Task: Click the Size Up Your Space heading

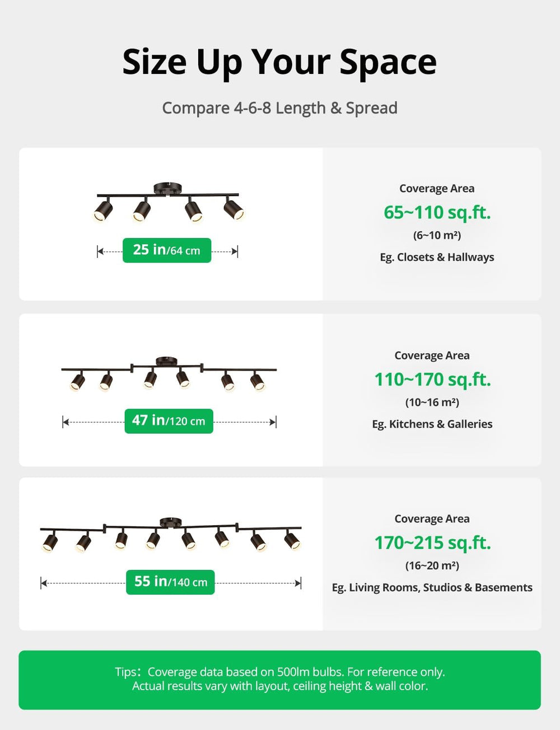Action: tap(279, 62)
